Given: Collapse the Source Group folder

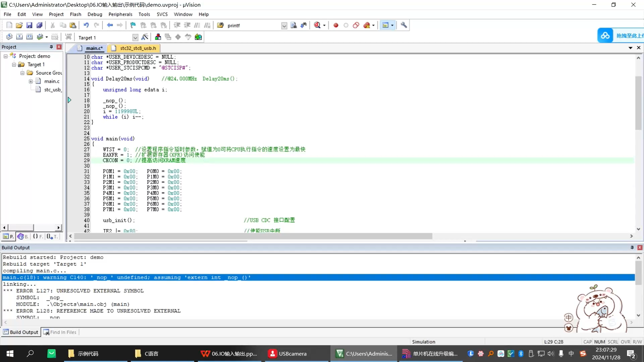Looking at the screenshot, I should tap(22, 73).
